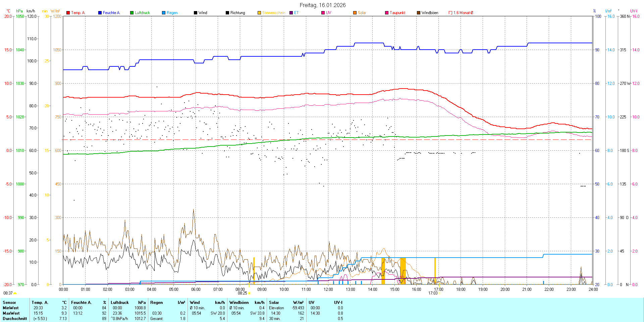
Task: Click the magenta Taupunkt legend swatch
Action: pos(387,13)
